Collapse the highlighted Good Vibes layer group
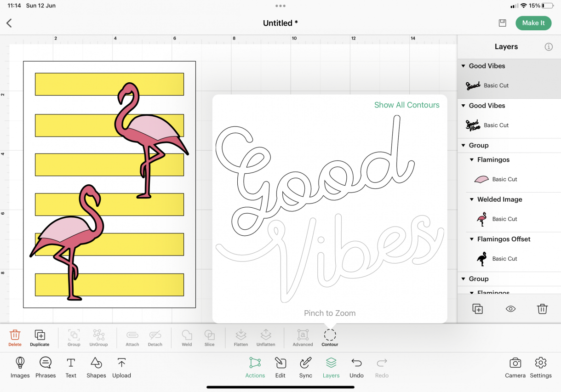Screen dimensions: 561x392 coord(463,66)
